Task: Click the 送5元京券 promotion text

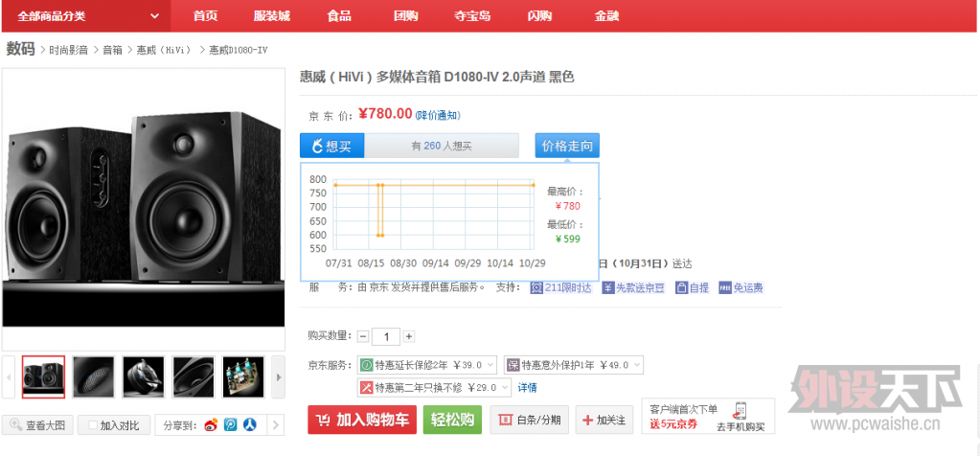Action: click(673, 424)
